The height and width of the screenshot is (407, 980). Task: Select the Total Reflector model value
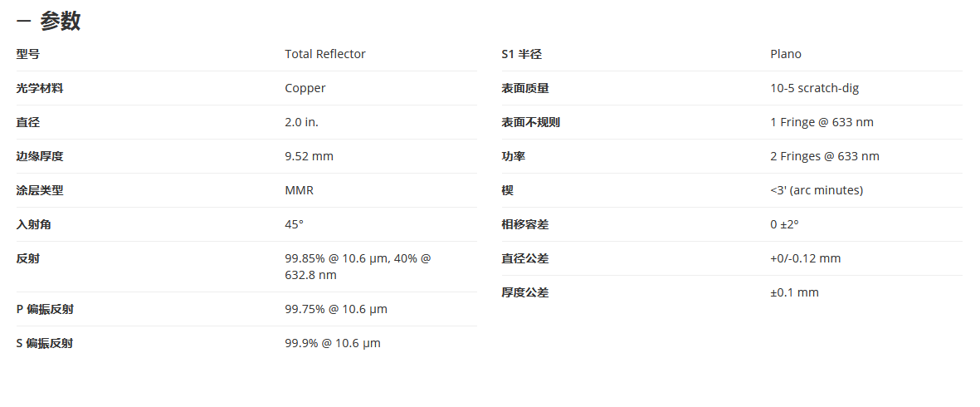325,54
